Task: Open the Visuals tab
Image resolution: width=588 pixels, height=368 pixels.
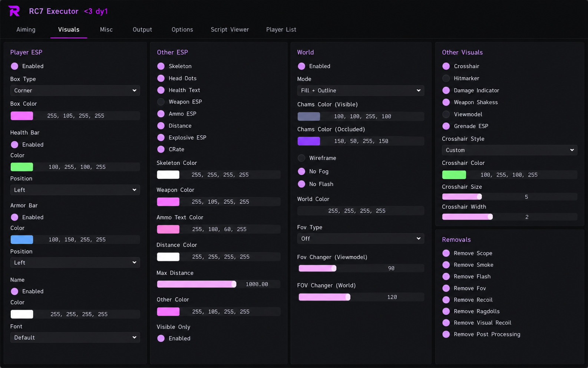Action: click(69, 30)
